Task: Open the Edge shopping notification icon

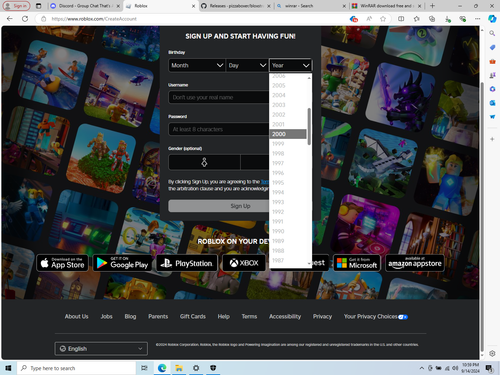Action: pyautogui.click(x=354, y=19)
